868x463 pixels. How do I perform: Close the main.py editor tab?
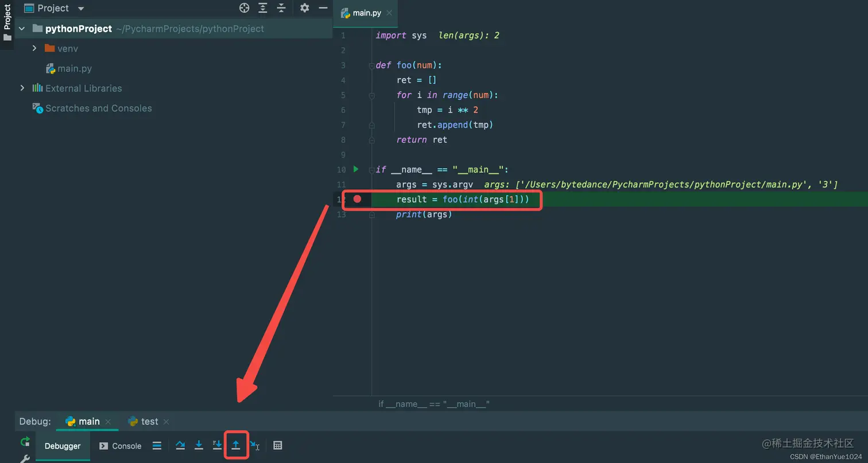pos(389,13)
